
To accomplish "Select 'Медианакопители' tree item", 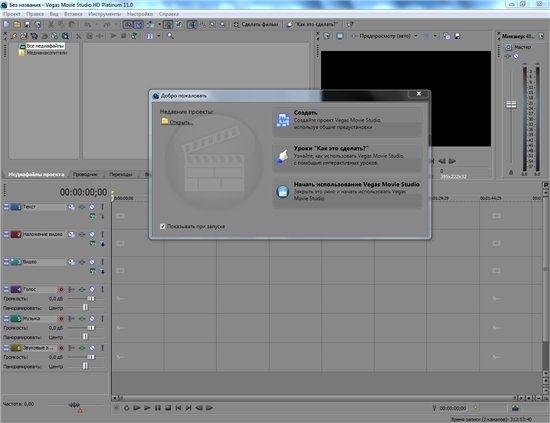I will (47, 53).
